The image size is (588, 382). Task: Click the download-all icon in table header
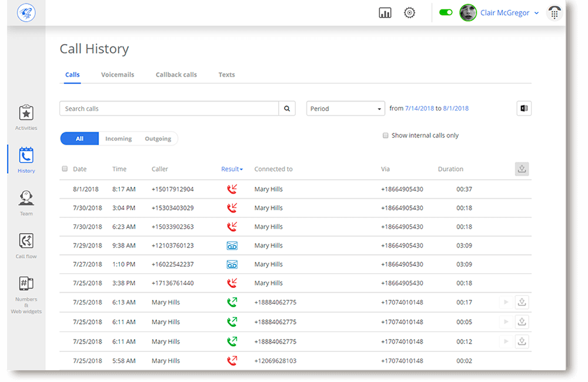522,169
